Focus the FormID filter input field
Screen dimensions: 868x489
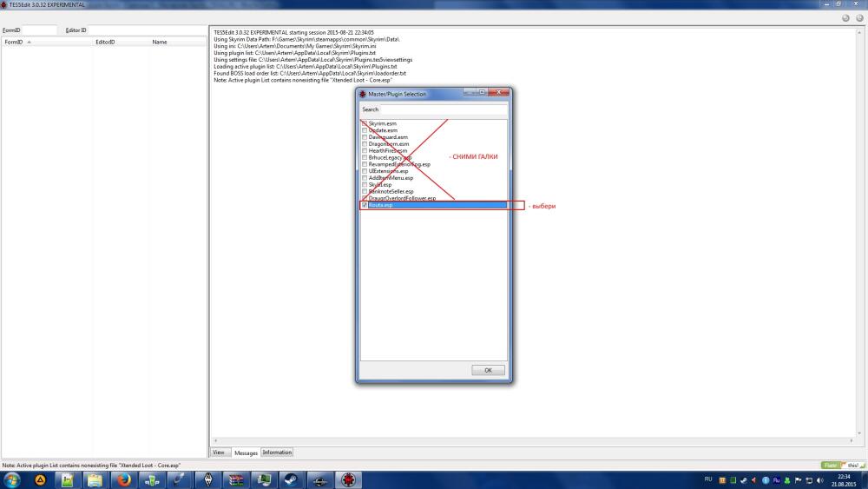point(39,30)
